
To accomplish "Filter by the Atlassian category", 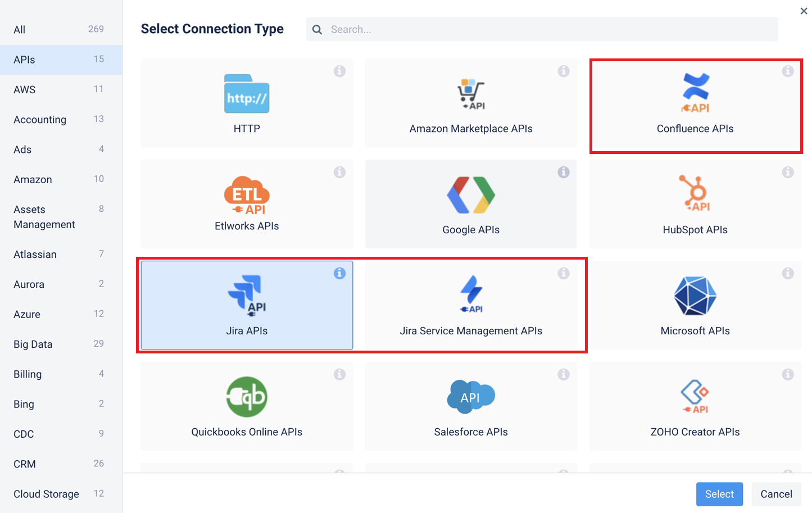I will click(x=61, y=255).
